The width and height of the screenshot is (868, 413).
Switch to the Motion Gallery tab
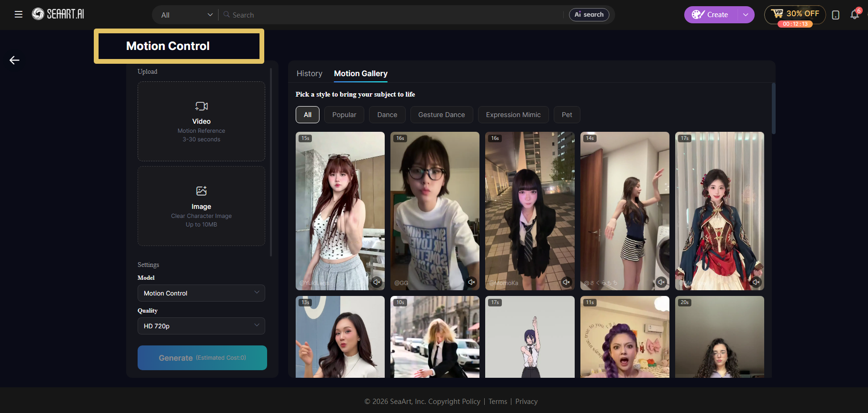[361, 73]
